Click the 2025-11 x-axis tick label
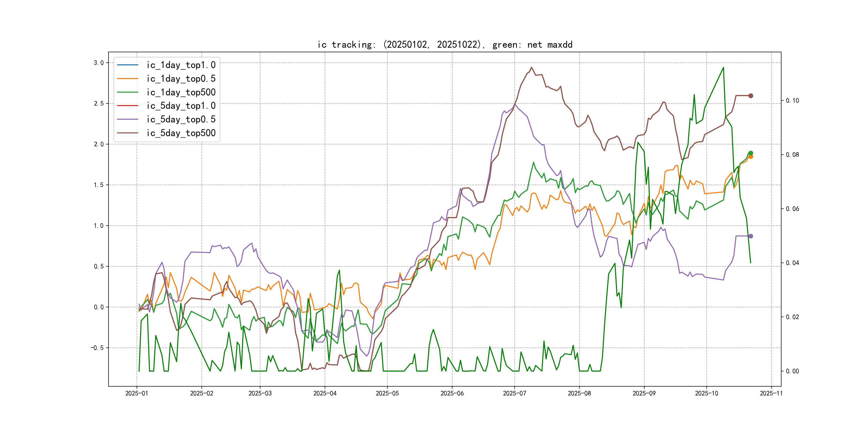The height and width of the screenshot is (434, 868). coord(771,393)
